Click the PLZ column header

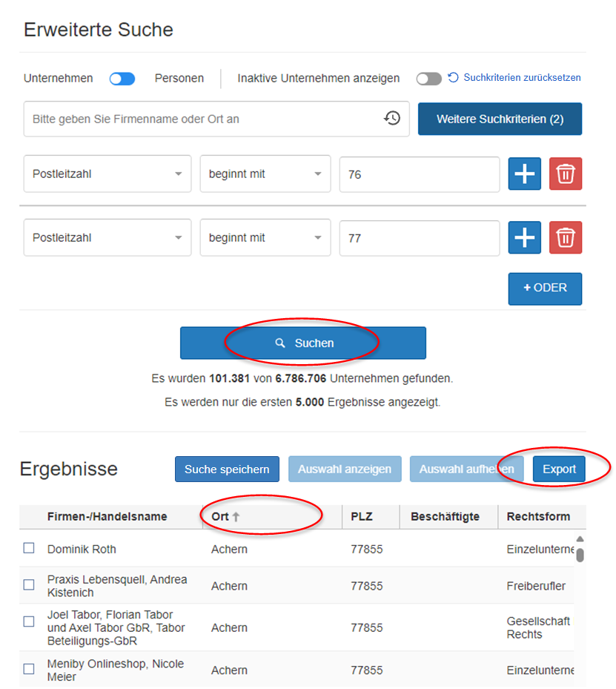point(362,517)
